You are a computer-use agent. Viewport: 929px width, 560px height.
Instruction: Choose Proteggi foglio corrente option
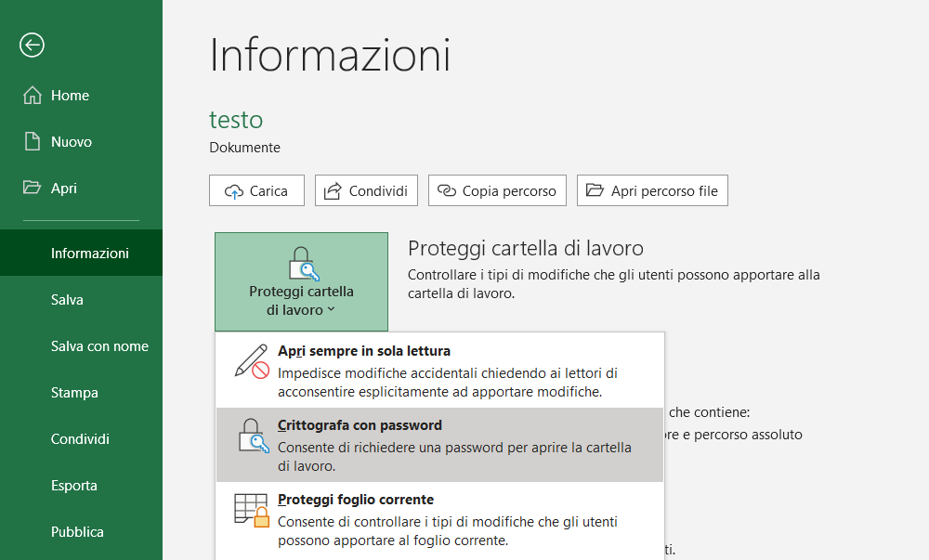click(439, 519)
